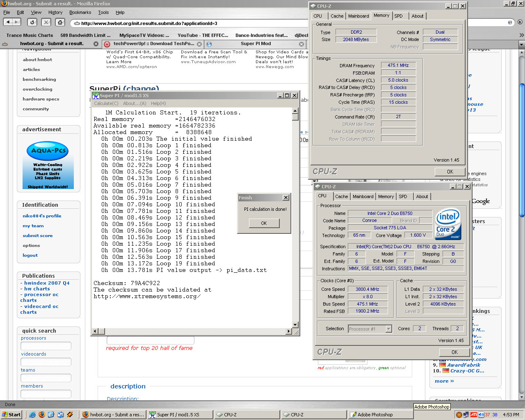525x420 pixels.
Task: Open the tab list dropdown arrow
Action: click(522, 44)
